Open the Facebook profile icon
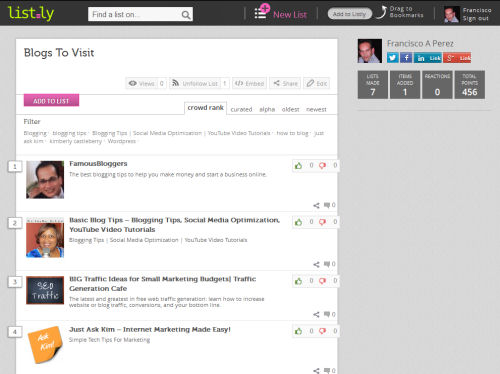This screenshot has width=500, height=374. point(406,58)
